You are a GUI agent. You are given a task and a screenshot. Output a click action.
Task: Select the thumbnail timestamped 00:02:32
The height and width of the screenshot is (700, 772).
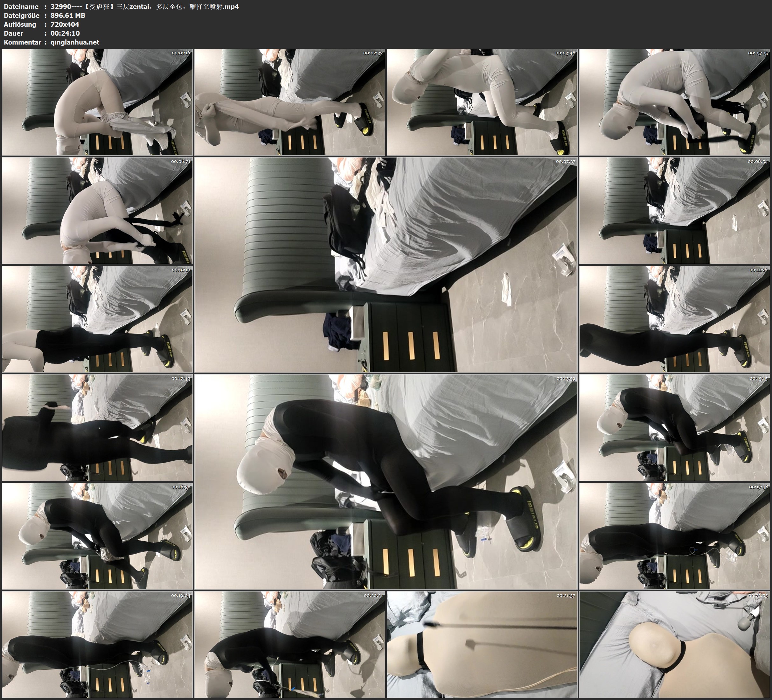tap(289, 102)
